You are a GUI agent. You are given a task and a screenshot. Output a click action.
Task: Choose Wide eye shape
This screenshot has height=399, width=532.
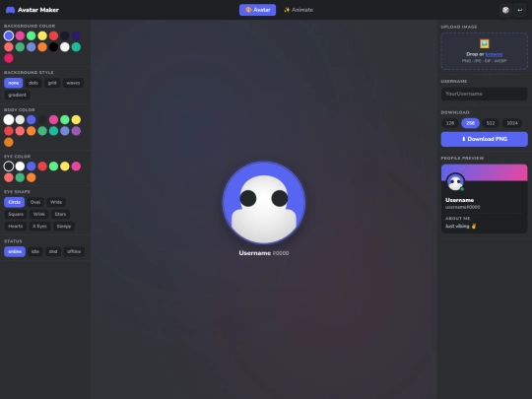point(56,202)
